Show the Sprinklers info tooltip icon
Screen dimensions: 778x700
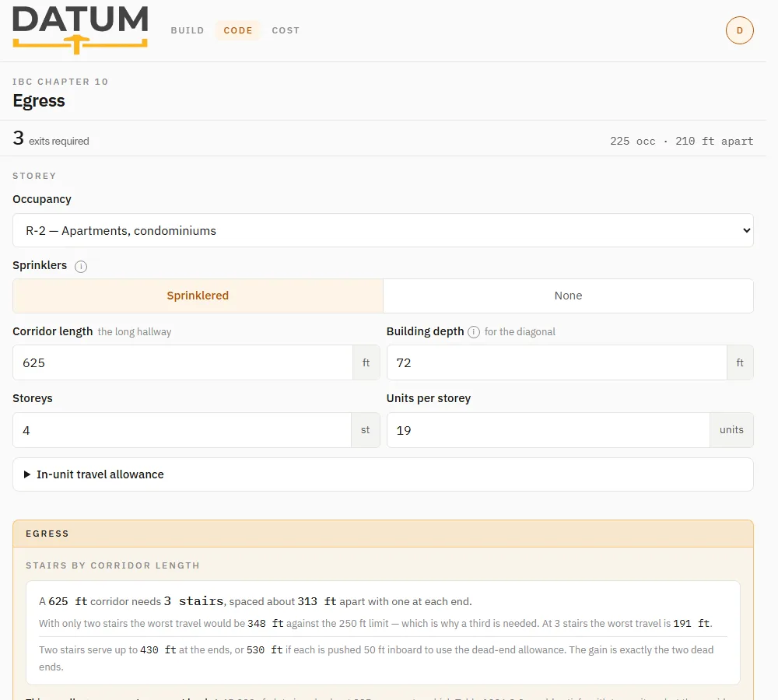point(81,267)
